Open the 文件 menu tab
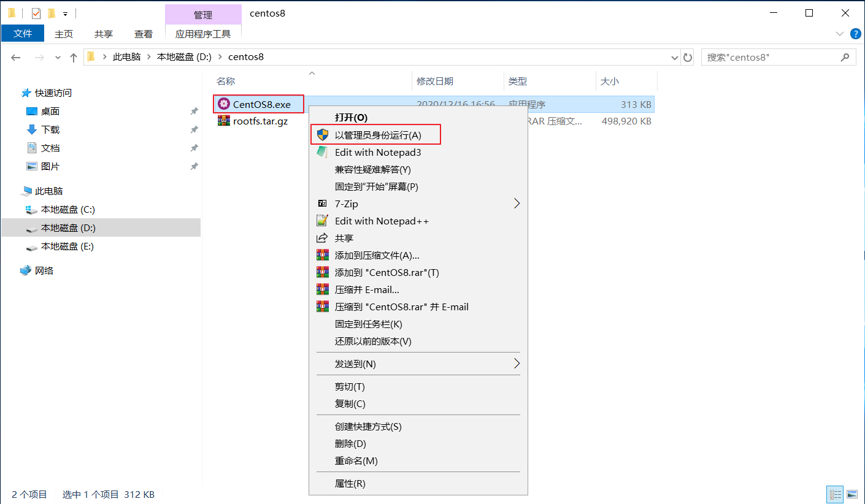865x504 pixels. point(23,34)
